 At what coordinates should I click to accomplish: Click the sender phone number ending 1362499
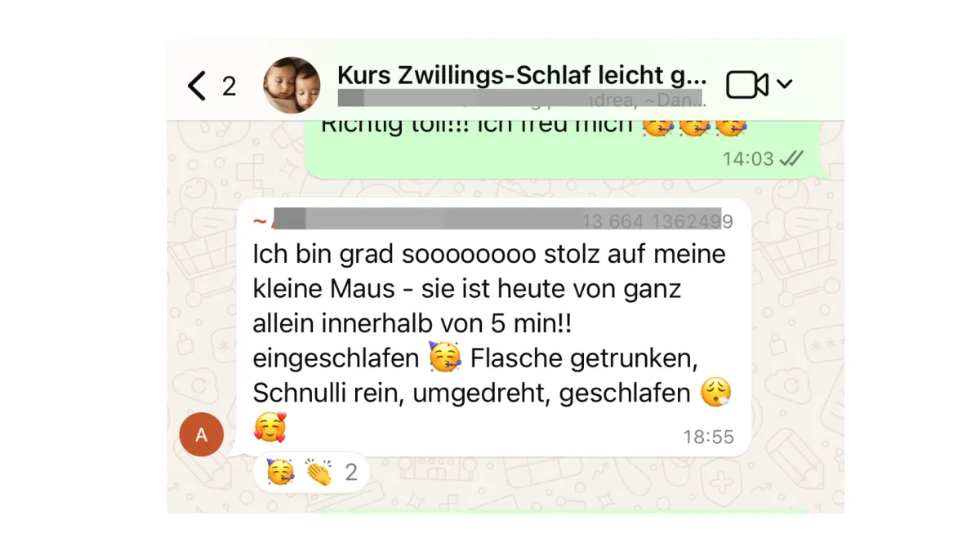(x=658, y=221)
